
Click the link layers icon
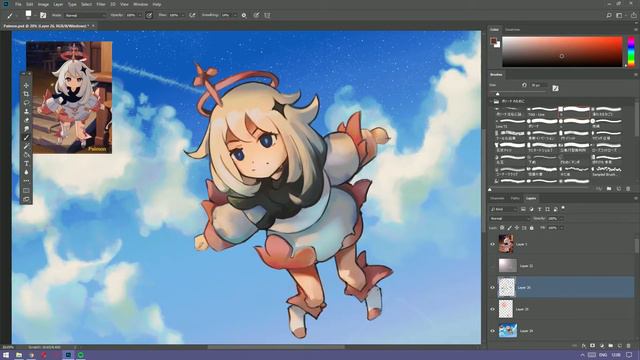coord(575,346)
